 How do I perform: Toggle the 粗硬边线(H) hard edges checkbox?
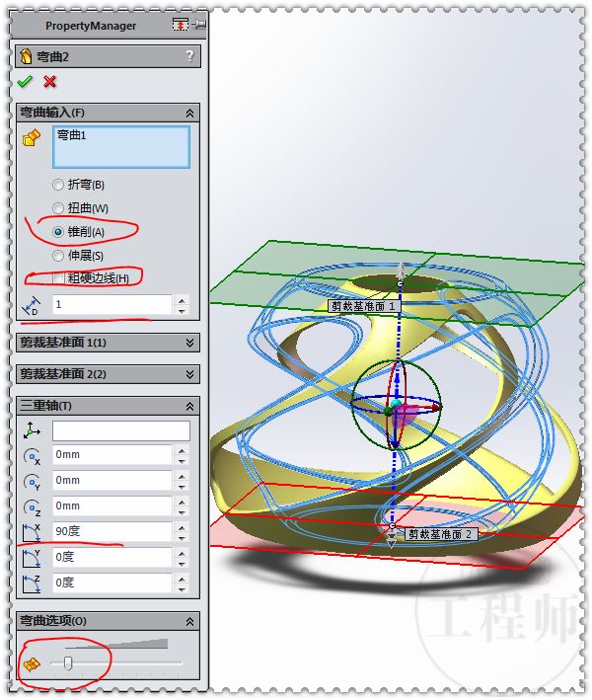(58, 278)
